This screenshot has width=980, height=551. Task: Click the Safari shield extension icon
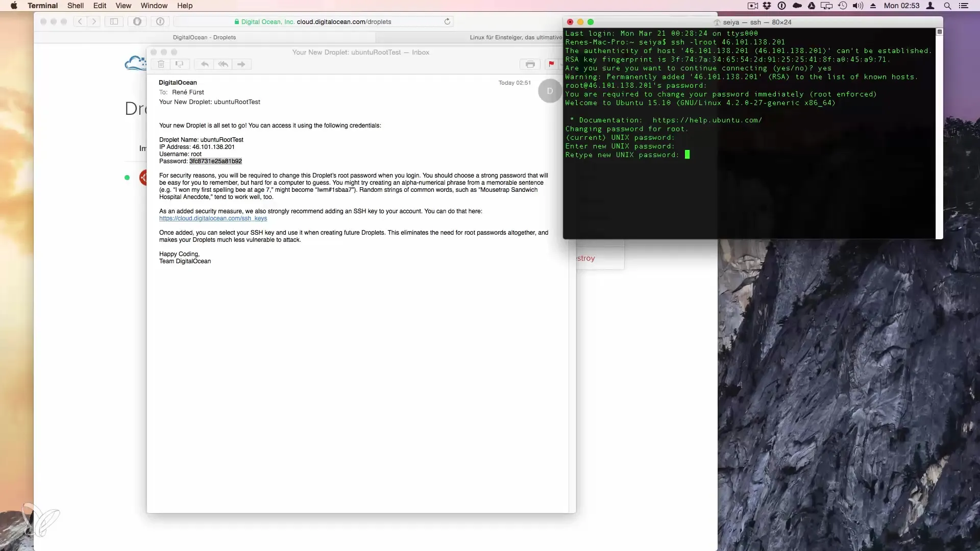coord(137,21)
